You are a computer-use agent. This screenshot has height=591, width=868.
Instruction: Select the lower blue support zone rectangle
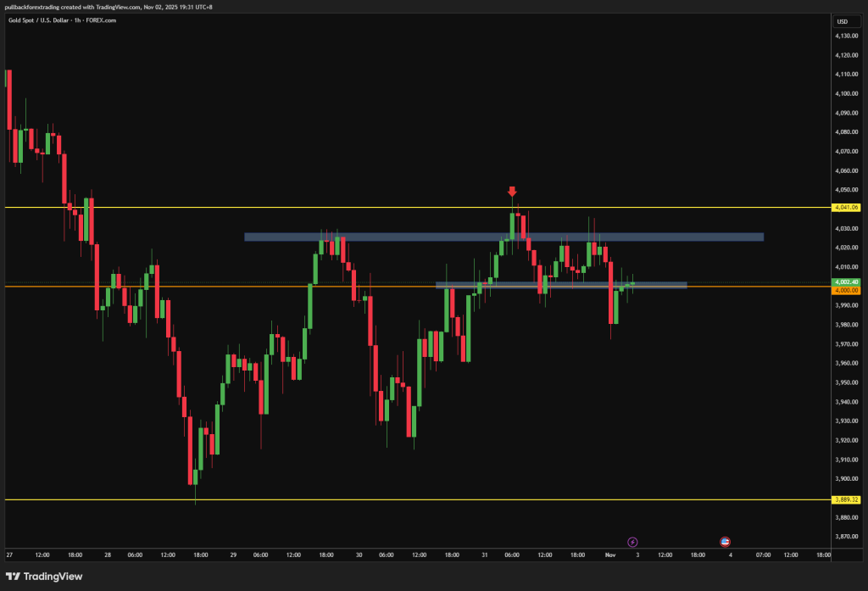click(x=560, y=285)
